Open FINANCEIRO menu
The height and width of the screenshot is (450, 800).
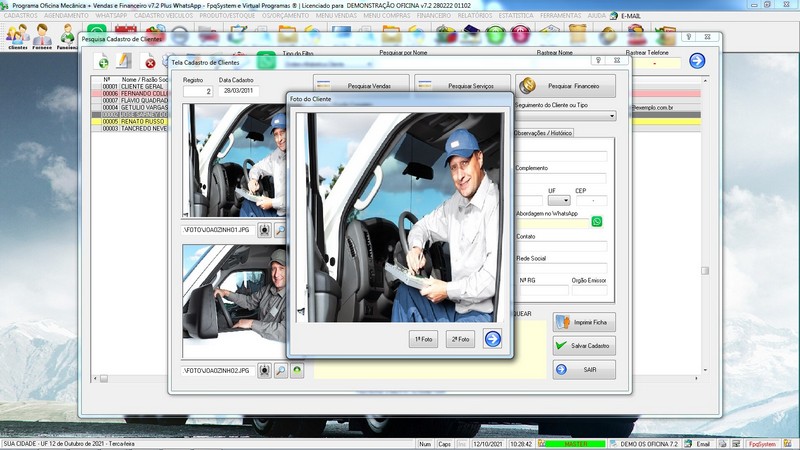click(x=434, y=16)
